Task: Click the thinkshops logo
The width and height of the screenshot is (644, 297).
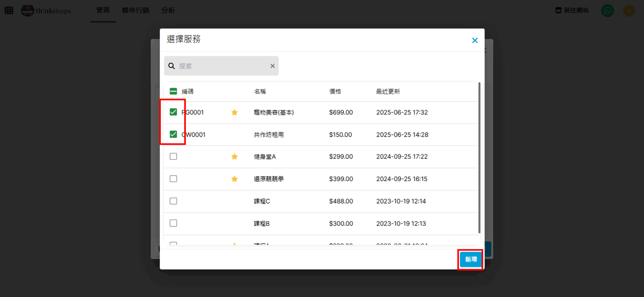Action: [x=46, y=11]
